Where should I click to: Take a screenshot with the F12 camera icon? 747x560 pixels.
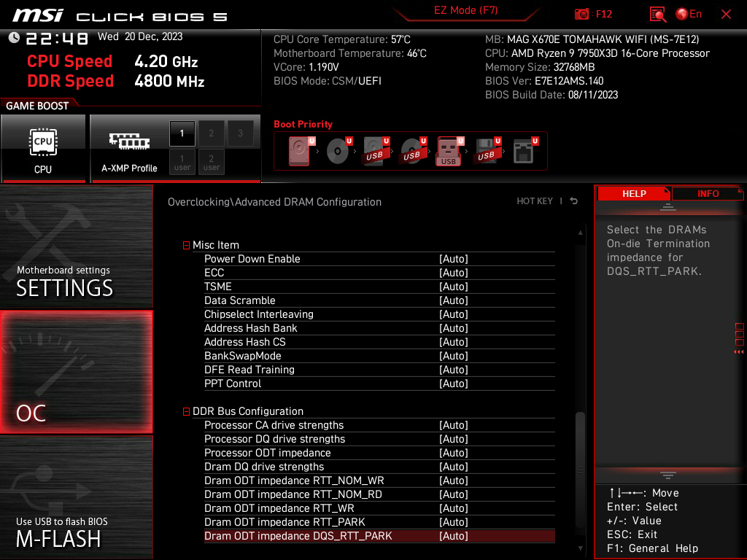click(x=581, y=15)
